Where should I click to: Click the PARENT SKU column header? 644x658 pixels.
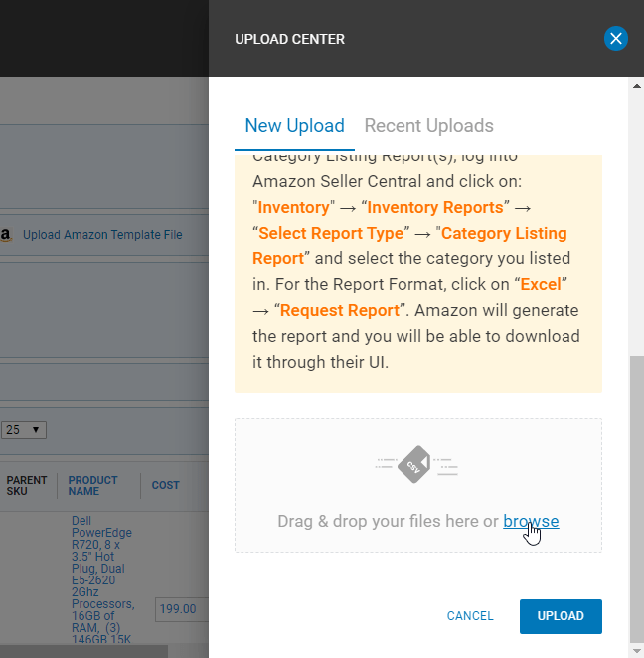(x=27, y=485)
